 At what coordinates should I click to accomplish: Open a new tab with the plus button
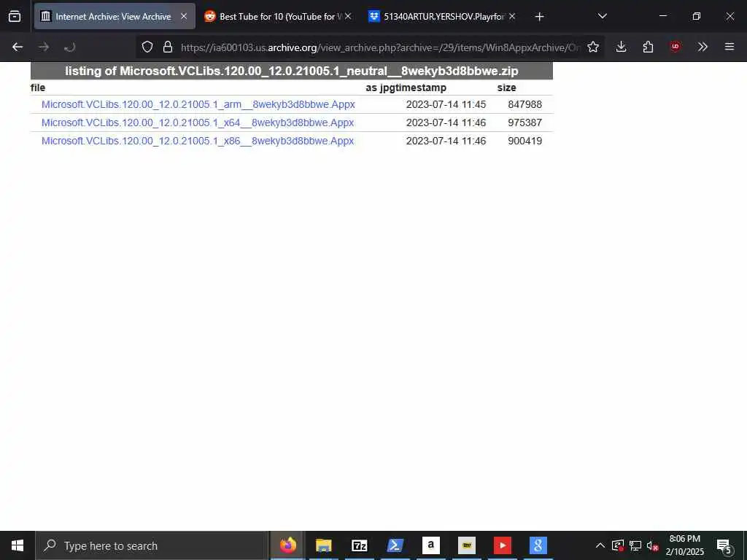pos(539,17)
